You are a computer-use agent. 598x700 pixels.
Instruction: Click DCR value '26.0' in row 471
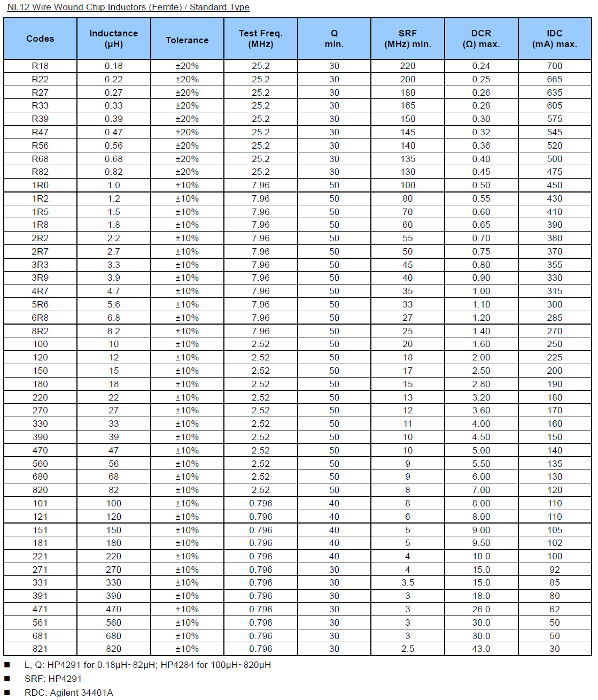pyautogui.click(x=481, y=609)
